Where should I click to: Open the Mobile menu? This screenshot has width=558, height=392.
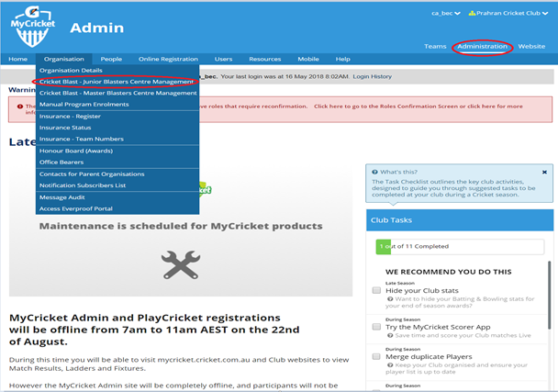click(308, 59)
